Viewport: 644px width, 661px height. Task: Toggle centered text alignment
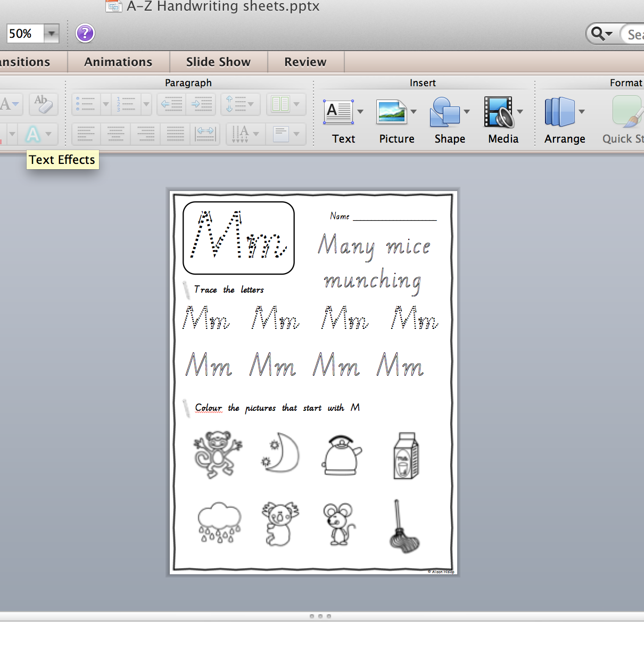(x=115, y=134)
